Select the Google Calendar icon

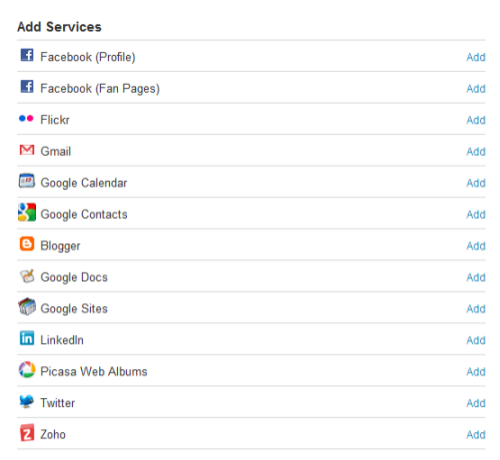point(27,181)
